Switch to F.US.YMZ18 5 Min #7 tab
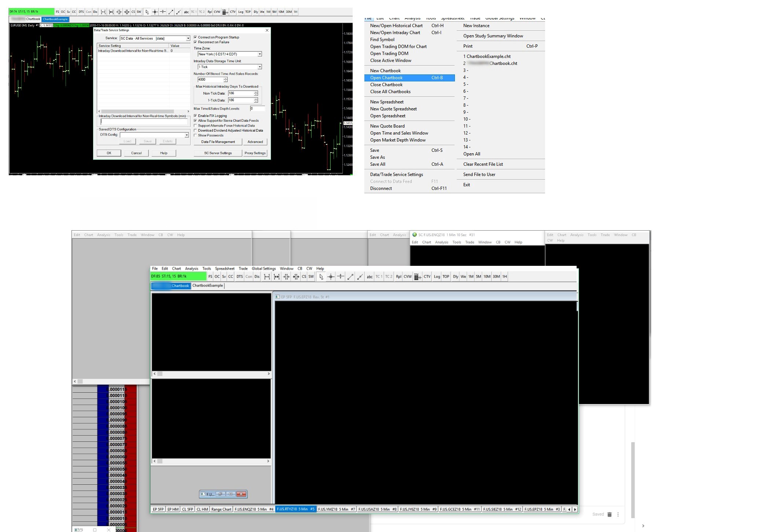 [336, 509]
